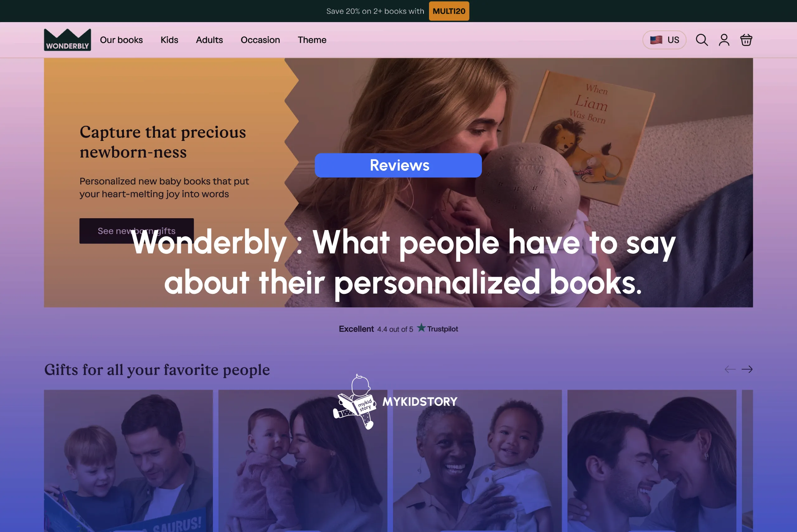Click 'Capture that precious newborn-ness' heading
Viewport: 797px width, 532px height.
pos(163,142)
